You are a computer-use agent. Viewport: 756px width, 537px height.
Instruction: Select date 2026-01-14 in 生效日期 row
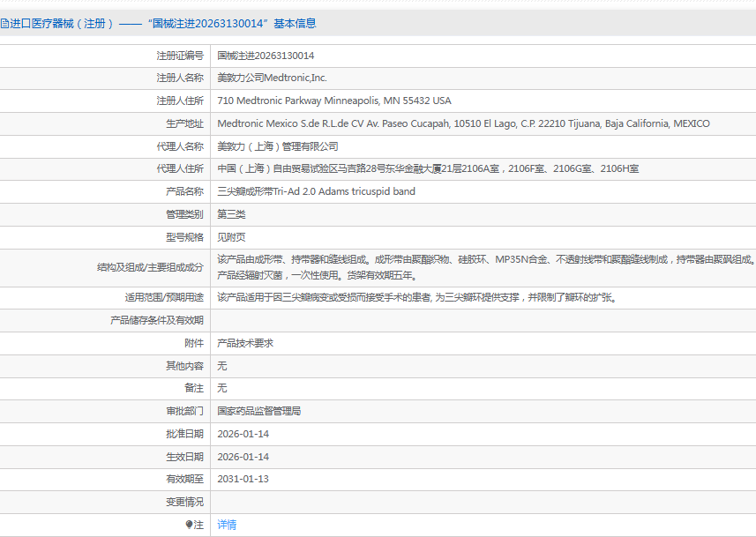pos(243,457)
